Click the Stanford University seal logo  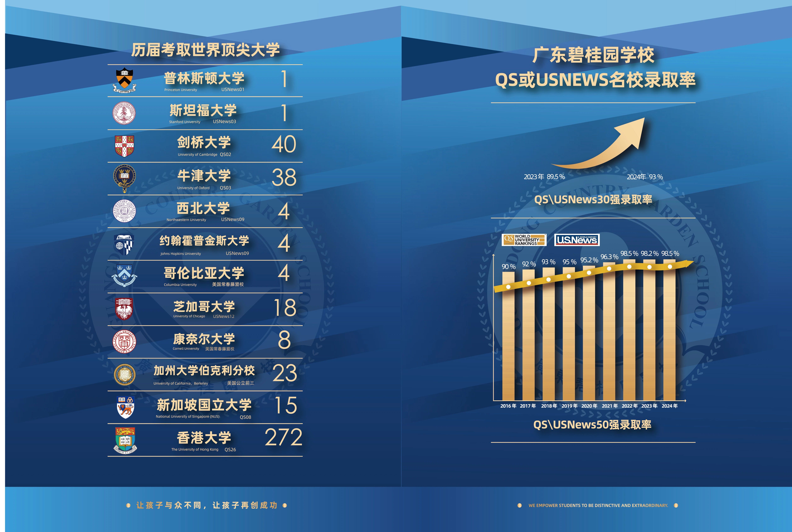pos(124,113)
